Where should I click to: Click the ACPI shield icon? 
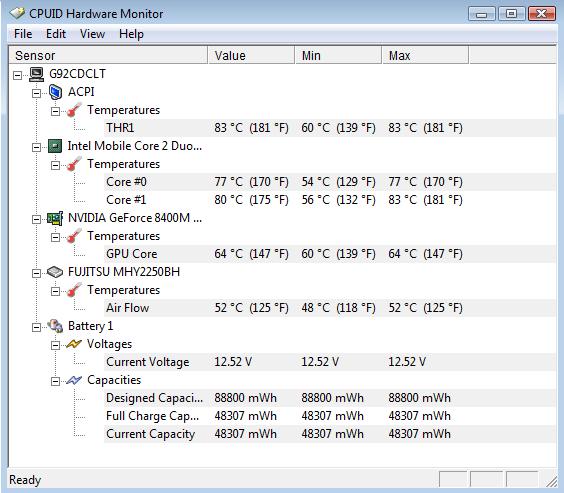[55, 92]
